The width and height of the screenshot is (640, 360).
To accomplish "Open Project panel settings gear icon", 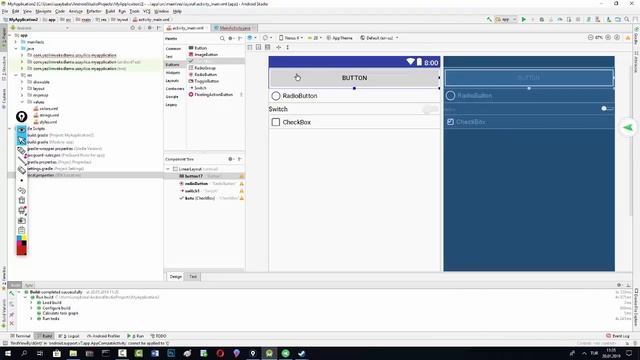I will (x=149, y=28).
